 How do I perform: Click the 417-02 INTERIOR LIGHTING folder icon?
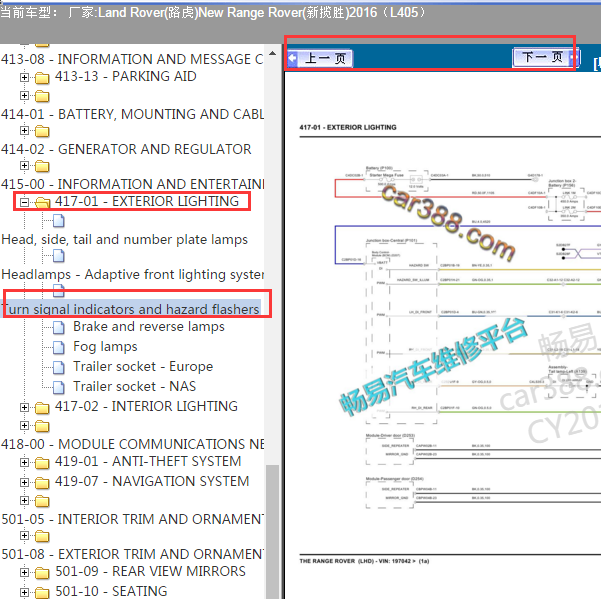click(42, 407)
